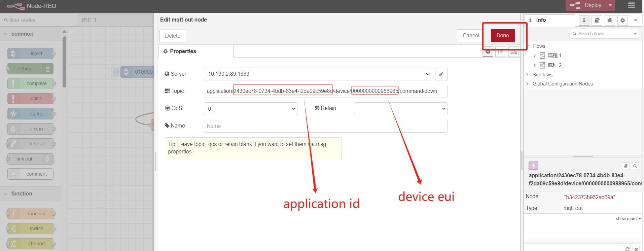Click the Name input field
Screen dimensions: 644x251
(325, 126)
